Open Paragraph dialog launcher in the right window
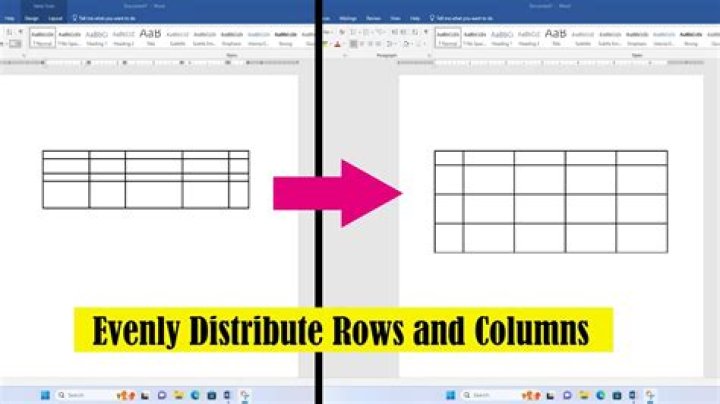Screen dimensions: 720x404 point(429,56)
